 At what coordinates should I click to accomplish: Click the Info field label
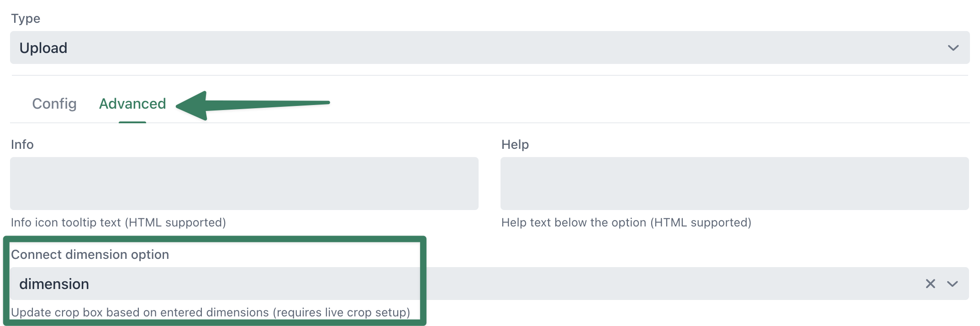pyautogui.click(x=22, y=144)
